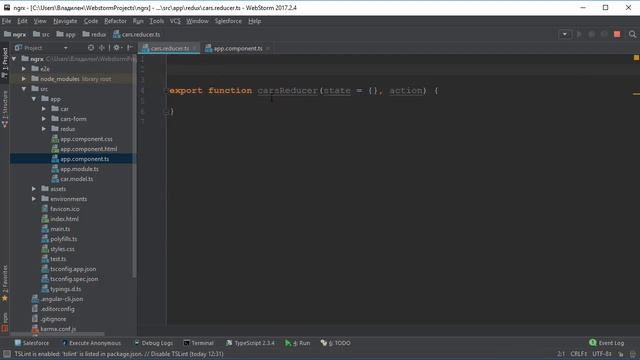Toggle the 1: Project side tool window
The height and width of the screenshot is (360, 640).
5,63
